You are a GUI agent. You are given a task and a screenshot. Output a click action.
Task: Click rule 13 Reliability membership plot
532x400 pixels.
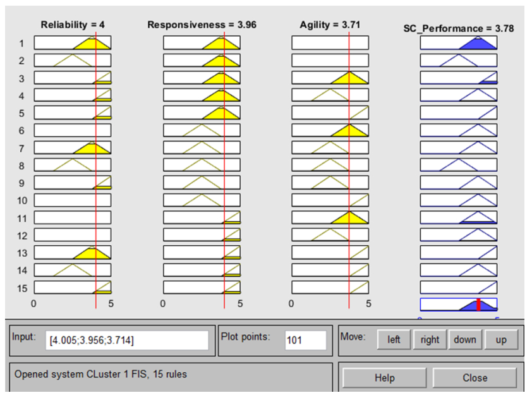point(72,253)
